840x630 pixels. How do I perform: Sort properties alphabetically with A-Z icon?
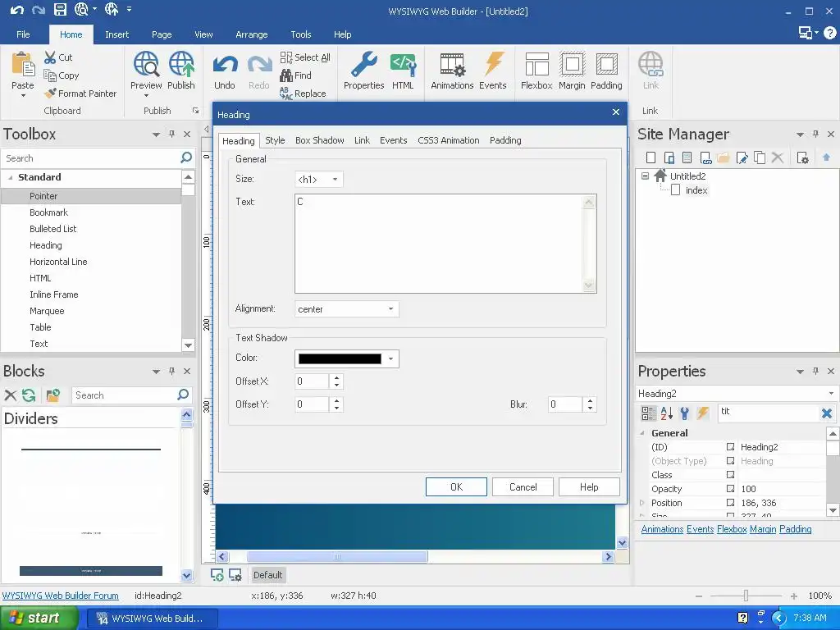pyautogui.click(x=666, y=413)
